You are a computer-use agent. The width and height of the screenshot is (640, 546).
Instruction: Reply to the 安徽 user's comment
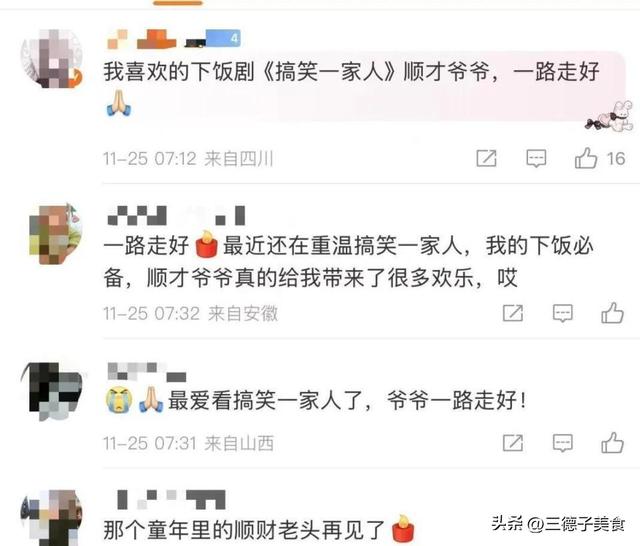click(562, 313)
